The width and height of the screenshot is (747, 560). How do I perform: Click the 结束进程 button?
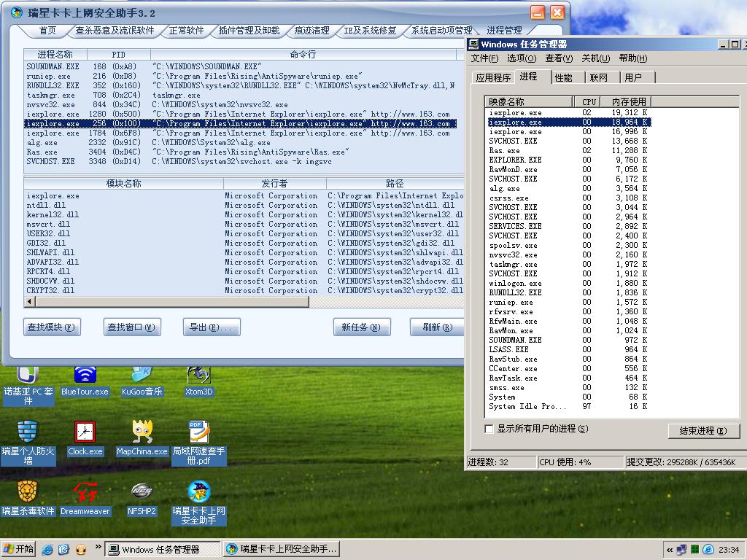703,431
